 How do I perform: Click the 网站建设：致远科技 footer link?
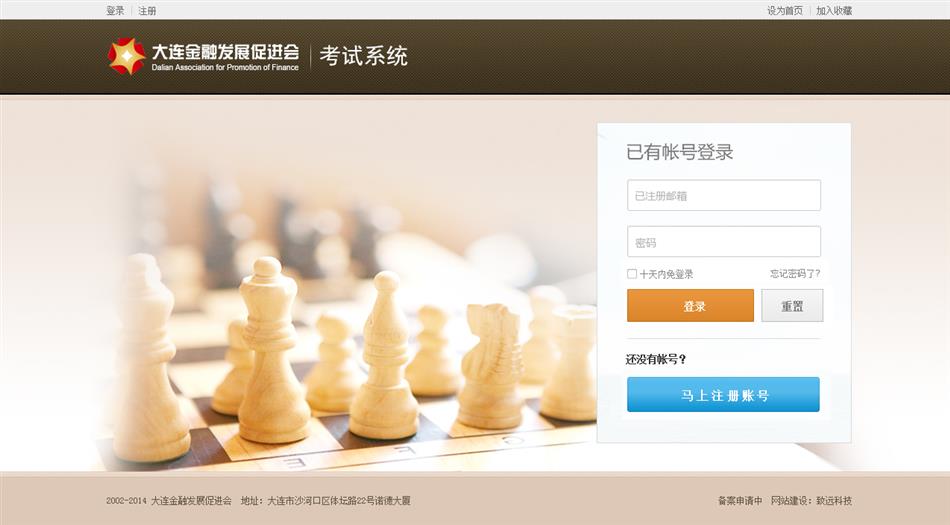pos(811,501)
